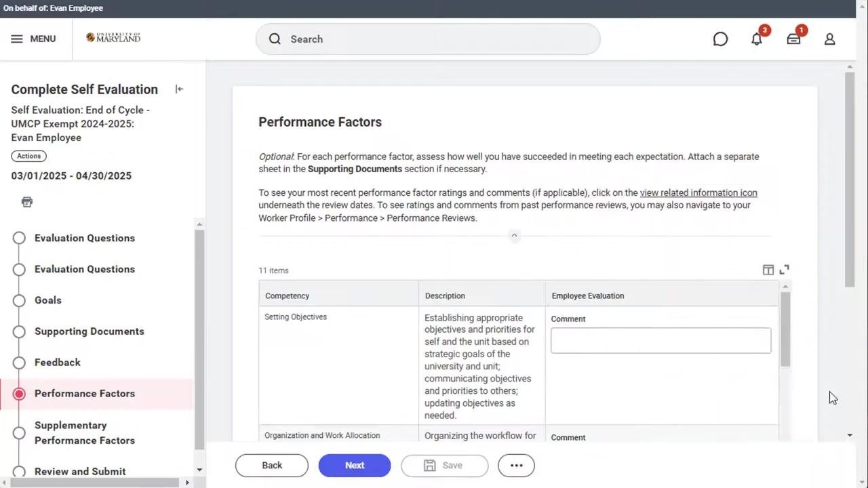Open notifications bell icon
The height and width of the screenshot is (488, 868).
757,39
